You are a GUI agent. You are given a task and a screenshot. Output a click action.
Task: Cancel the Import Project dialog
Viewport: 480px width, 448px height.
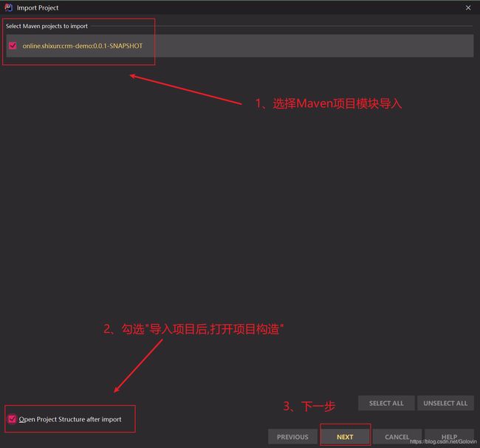(x=397, y=437)
